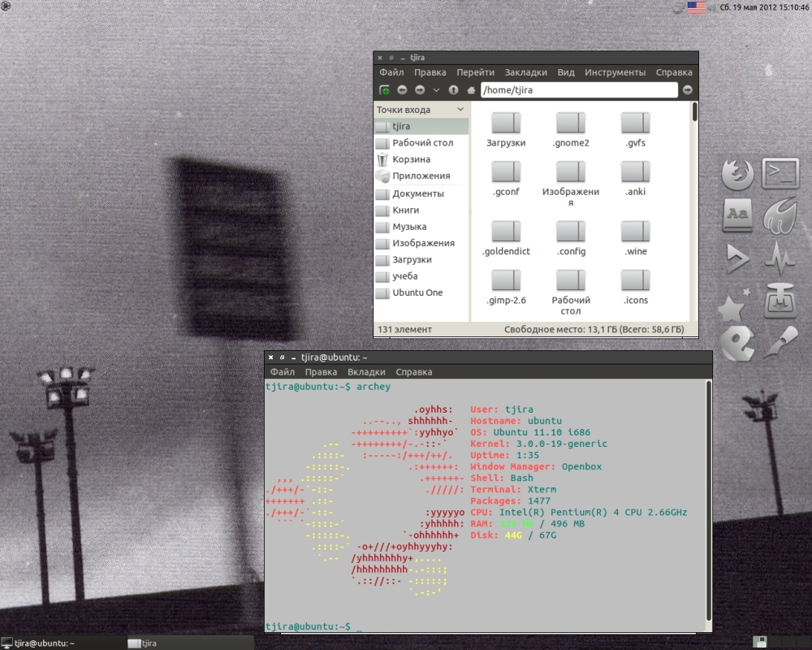Jump to home folder icon

pyautogui.click(x=471, y=90)
